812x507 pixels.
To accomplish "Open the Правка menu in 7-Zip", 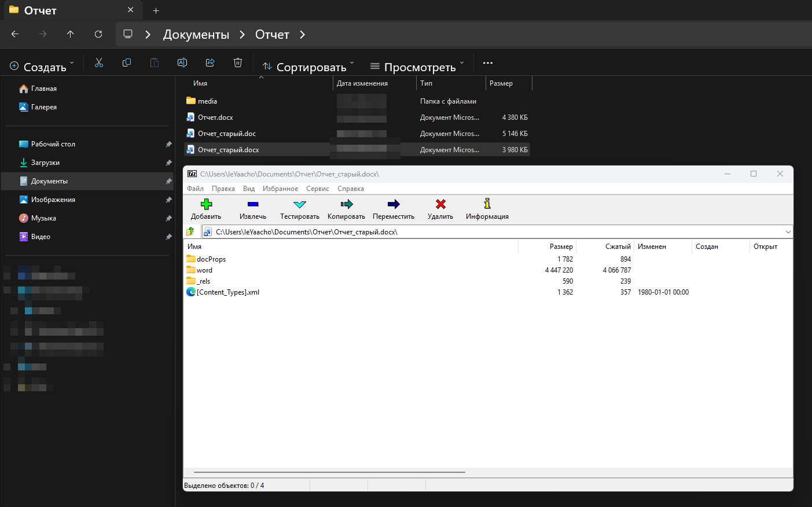I will (223, 189).
